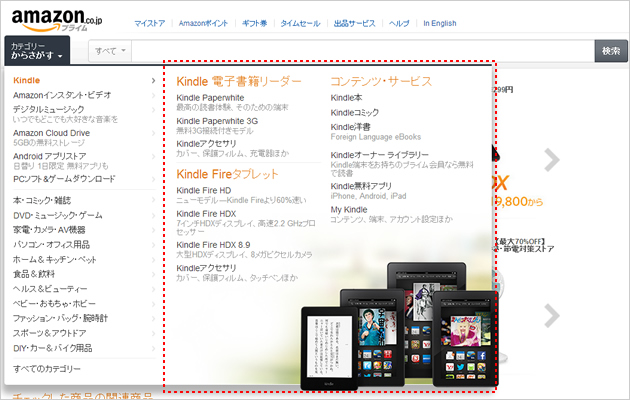Open Kindle洋書 link
Screen dimensions: 630x400
pyautogui.click(x=350, y=127)
